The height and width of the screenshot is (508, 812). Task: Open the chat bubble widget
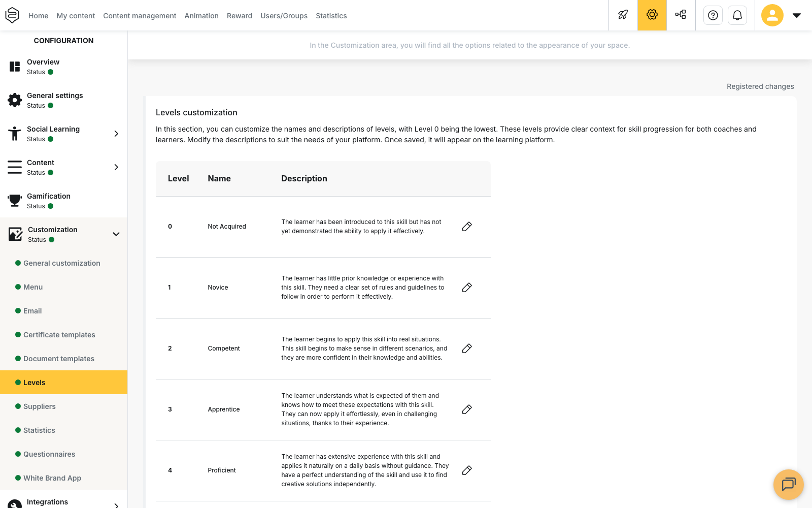coord(789,485)
